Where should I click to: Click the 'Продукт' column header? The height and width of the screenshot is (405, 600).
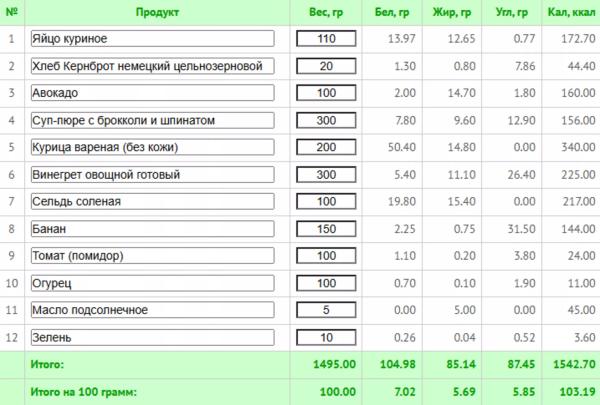click(157, 12)
